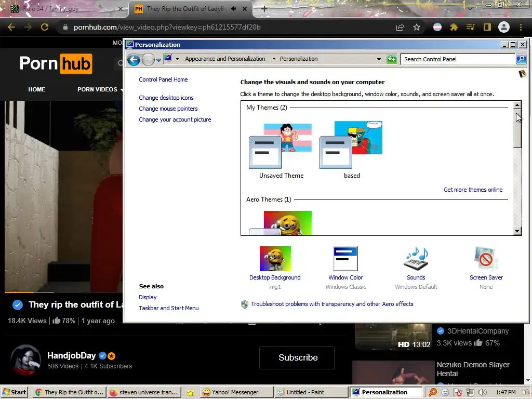Click the Control Panel icon in address bar
The image size is (532, 399).
168,59
